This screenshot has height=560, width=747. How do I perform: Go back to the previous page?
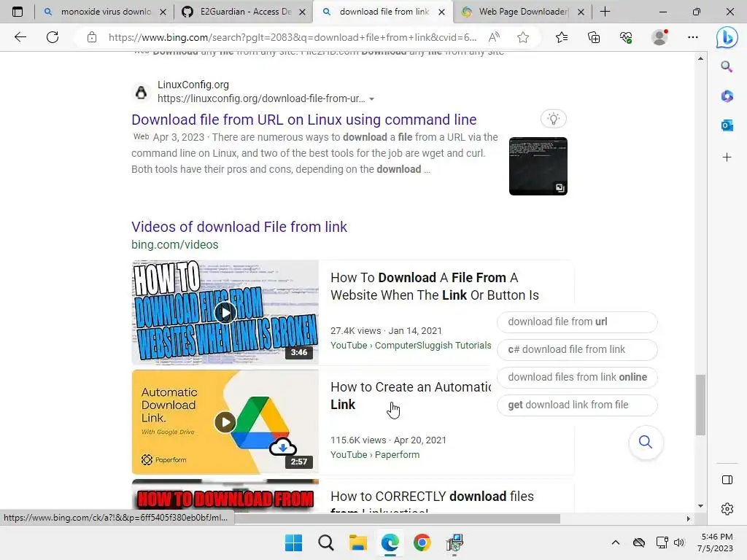[20, 37]
